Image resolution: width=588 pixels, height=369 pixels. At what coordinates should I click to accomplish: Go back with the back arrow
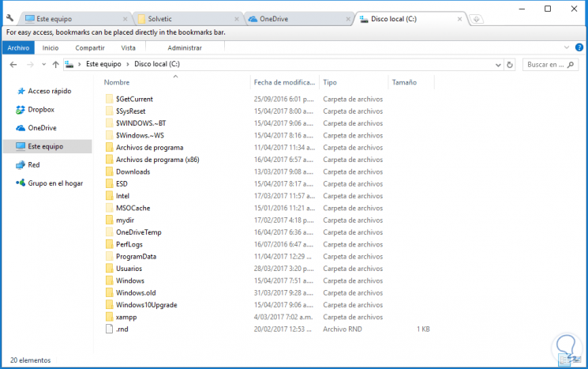point(13,65)
